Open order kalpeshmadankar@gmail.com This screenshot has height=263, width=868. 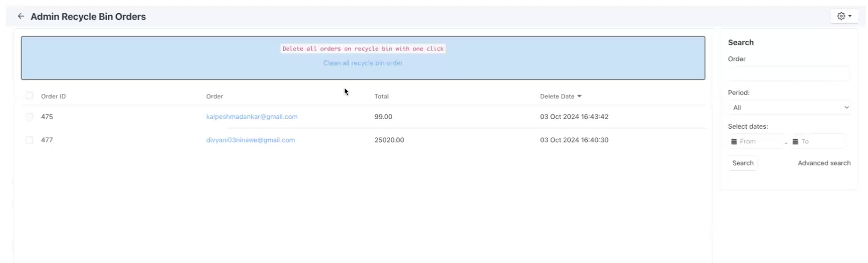[252, 116]
